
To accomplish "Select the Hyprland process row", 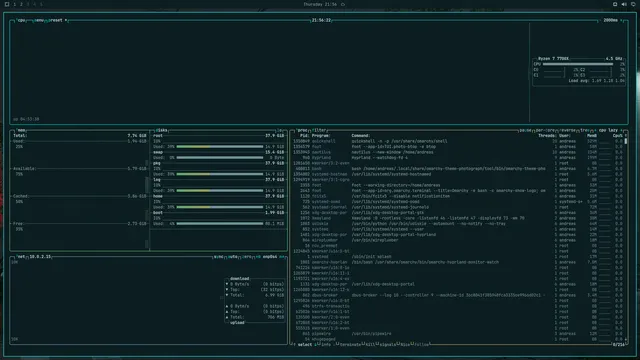I will 458,158.
